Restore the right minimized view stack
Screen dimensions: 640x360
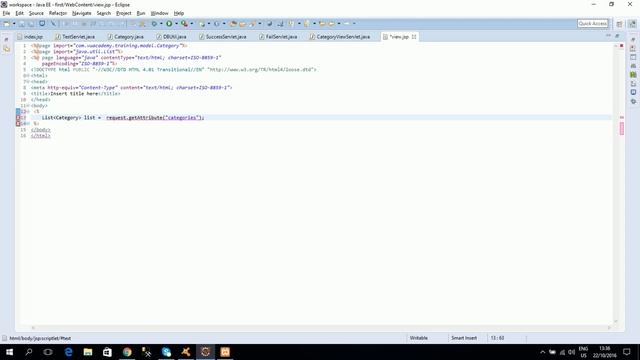click(x=633, y=40)
